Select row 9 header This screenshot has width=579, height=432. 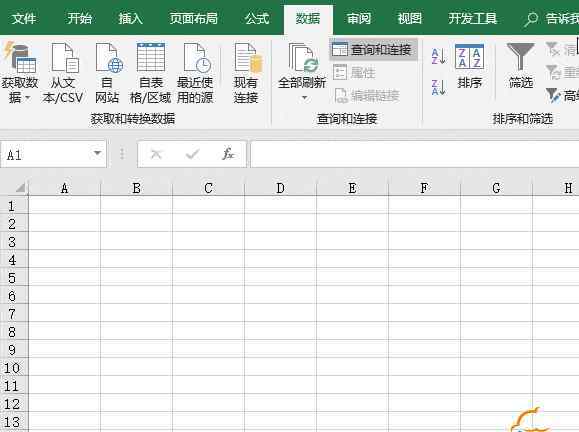click(14, 350)
